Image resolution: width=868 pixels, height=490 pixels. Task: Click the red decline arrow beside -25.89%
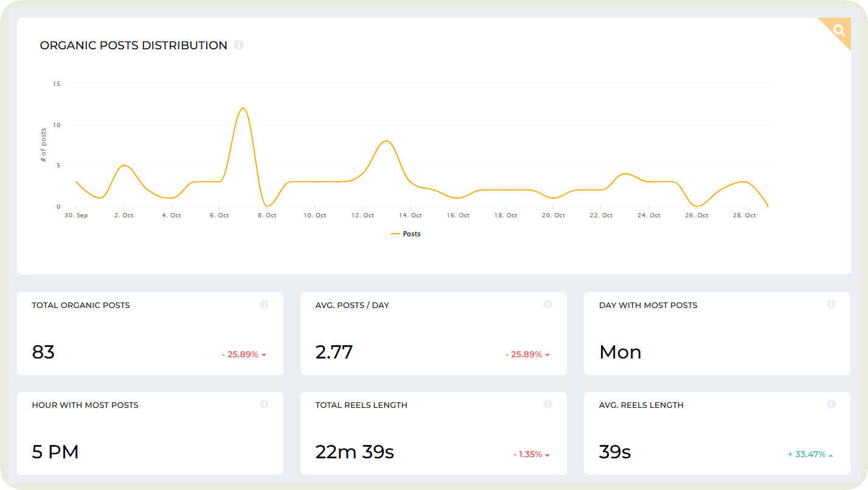click(x=263, y=354)
